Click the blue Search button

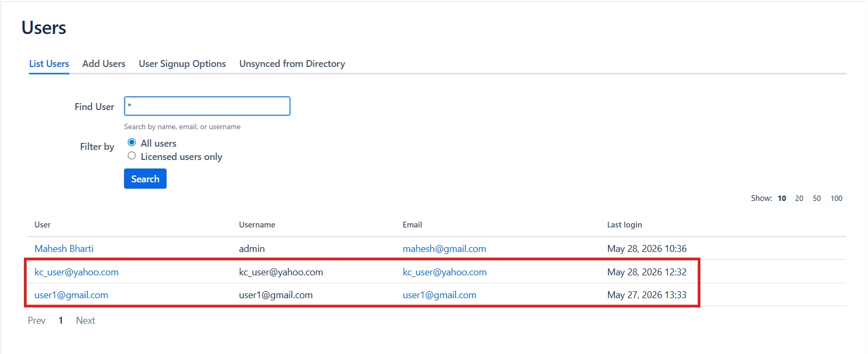pos(145,179)
